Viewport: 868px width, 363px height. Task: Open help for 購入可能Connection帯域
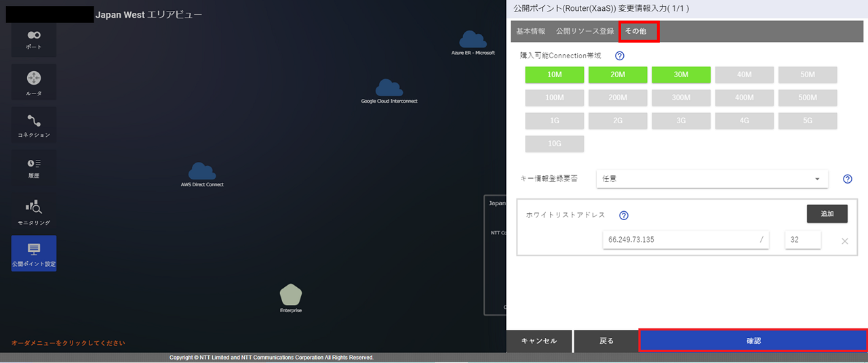coord(619,56)
